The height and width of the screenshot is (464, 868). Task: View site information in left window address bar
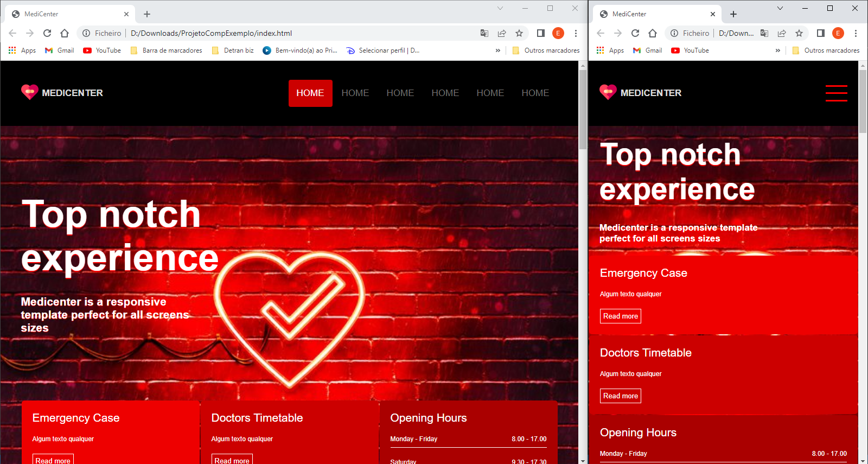(x=86, y=33)
